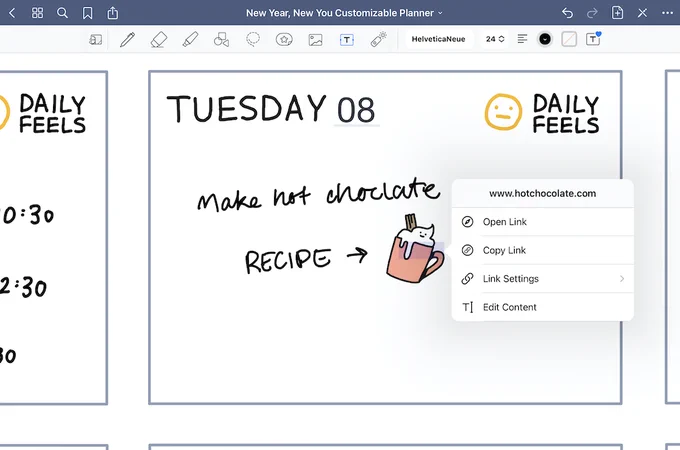Open the text box style settings
The width and height of the screenshot is (680, 450).
[593, 39]
